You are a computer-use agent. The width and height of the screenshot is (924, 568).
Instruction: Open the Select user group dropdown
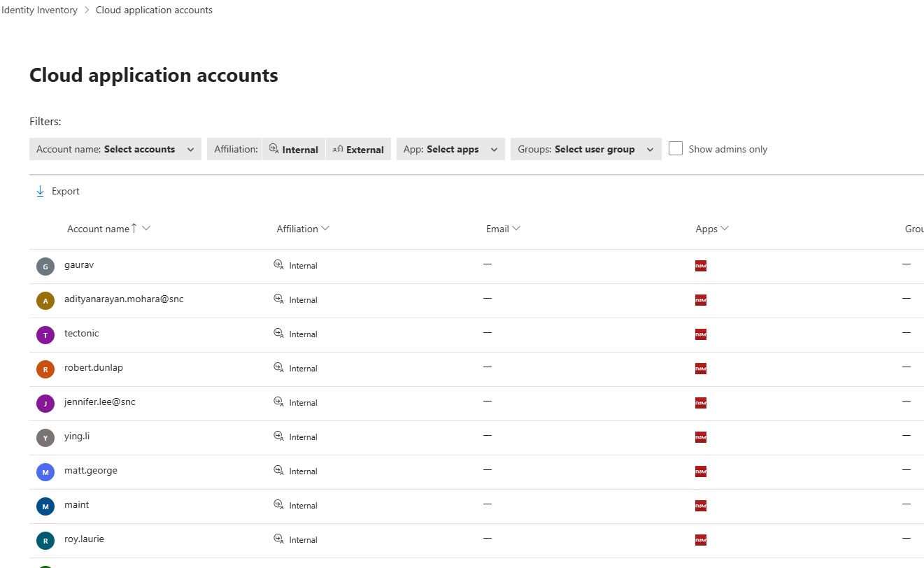click(585, 149)
